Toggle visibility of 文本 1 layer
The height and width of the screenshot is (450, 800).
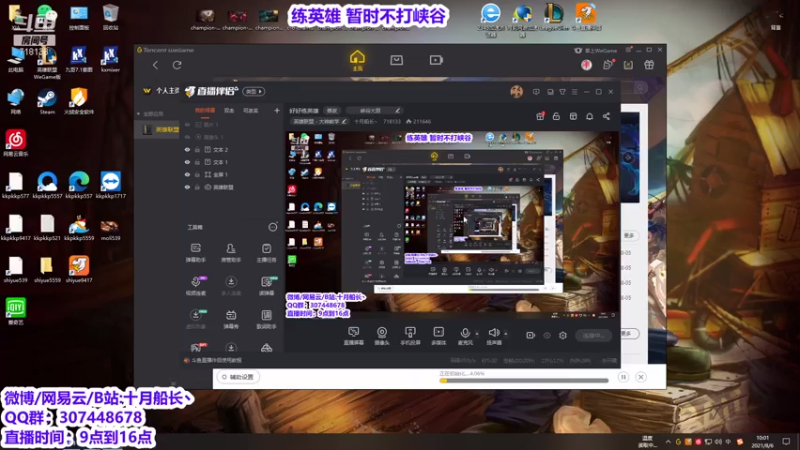pos(187,162)
